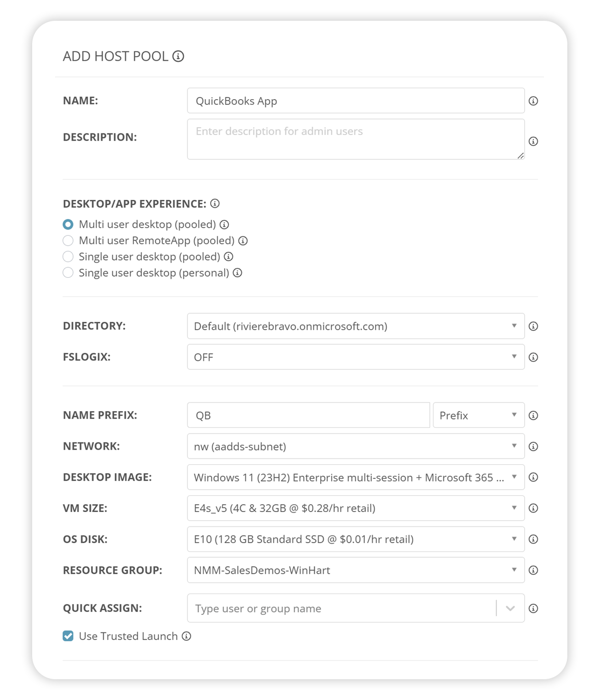This screenshot has width=599, height=700.
Task: Click info icon beside Desktop/App Experience heading
Action: click(x=215, y=204)
